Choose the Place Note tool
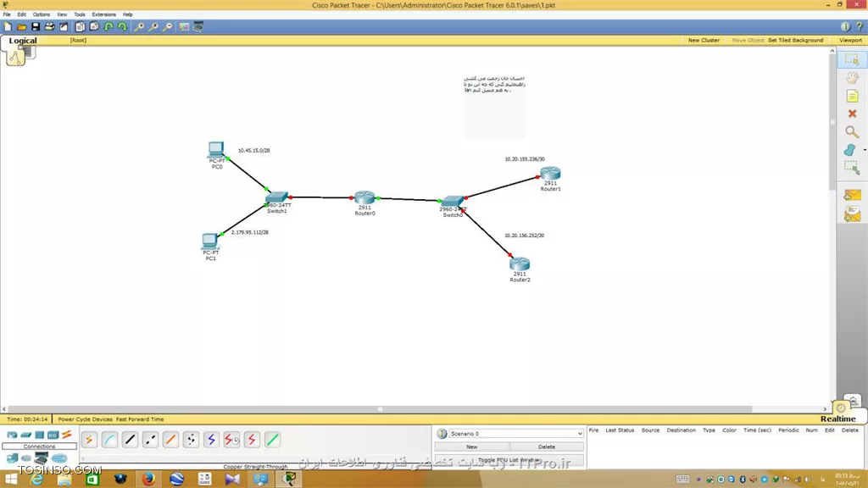Viewport: 868px width, 488px height. pos(852,97)
